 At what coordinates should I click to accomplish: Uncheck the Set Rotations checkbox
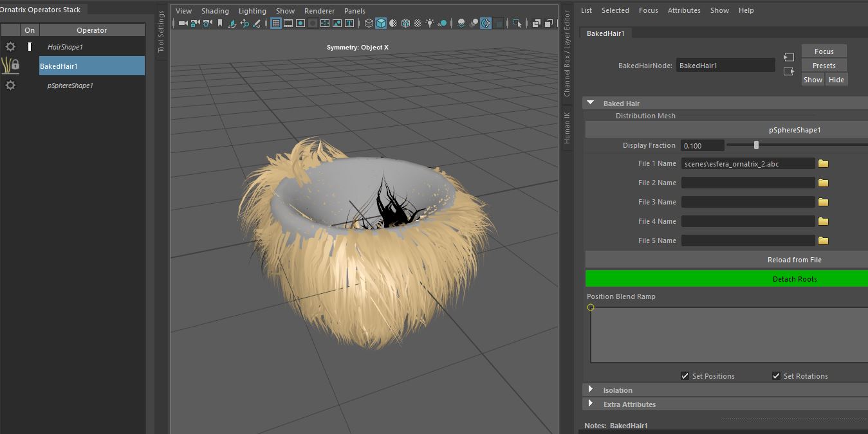[x=776, y=376]
